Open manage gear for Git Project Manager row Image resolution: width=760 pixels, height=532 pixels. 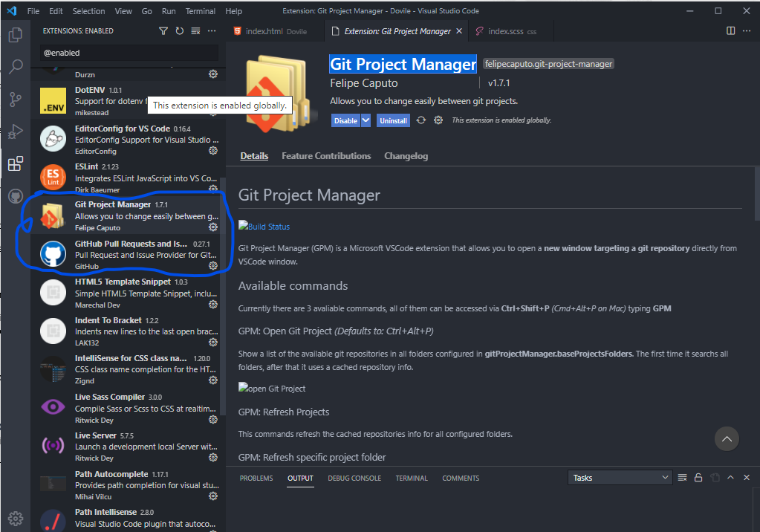(212, 227)
